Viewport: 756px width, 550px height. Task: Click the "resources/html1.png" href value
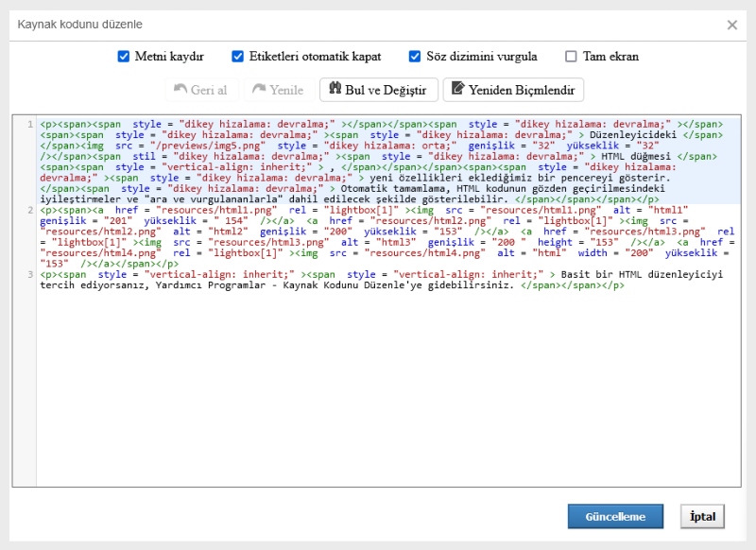tap(216, 210)
